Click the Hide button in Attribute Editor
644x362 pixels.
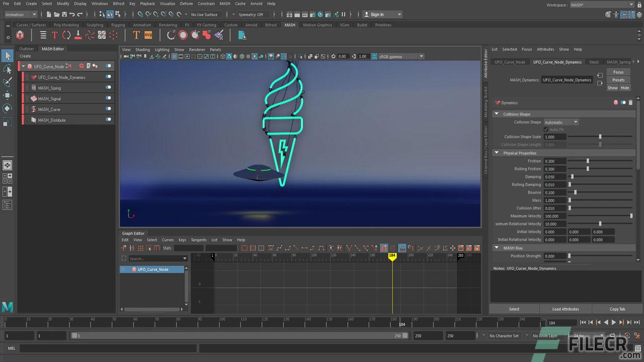coord(625,87)
